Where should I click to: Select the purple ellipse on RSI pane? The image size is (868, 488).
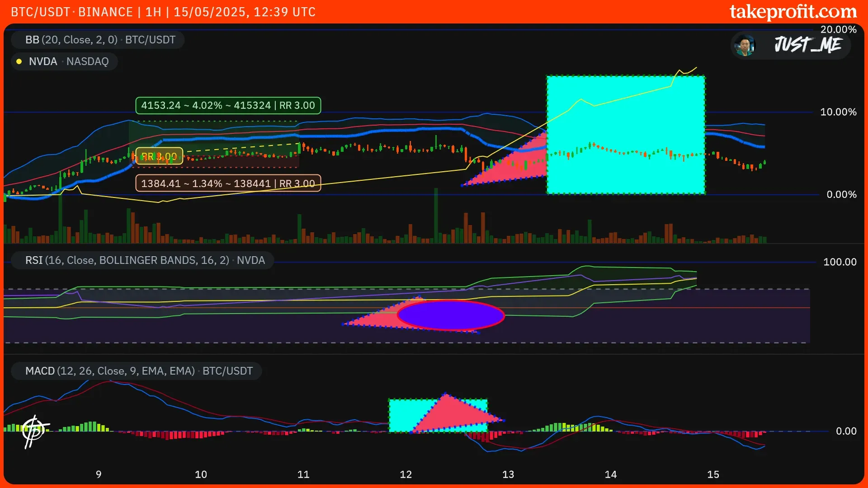(x=450, y=315)
